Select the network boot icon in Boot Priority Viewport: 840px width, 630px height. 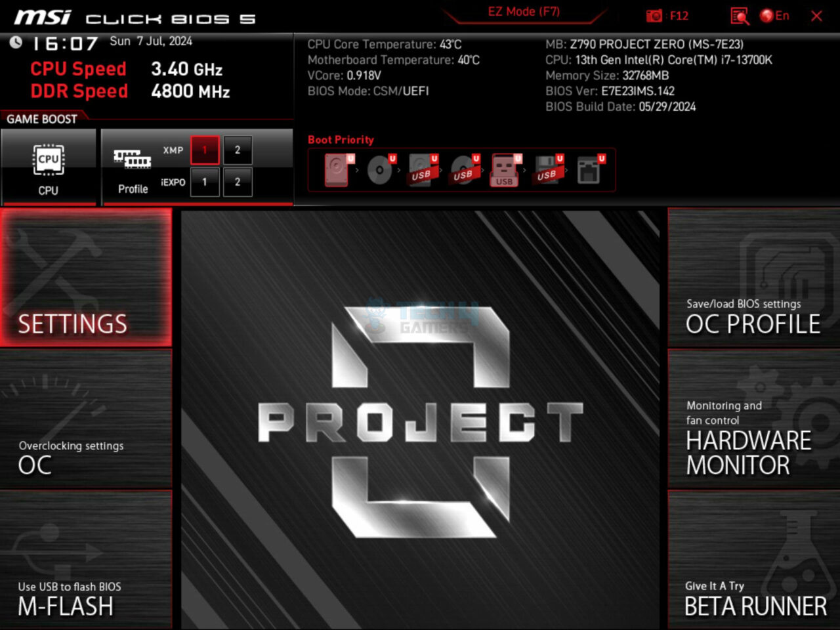tap(590, 169)
